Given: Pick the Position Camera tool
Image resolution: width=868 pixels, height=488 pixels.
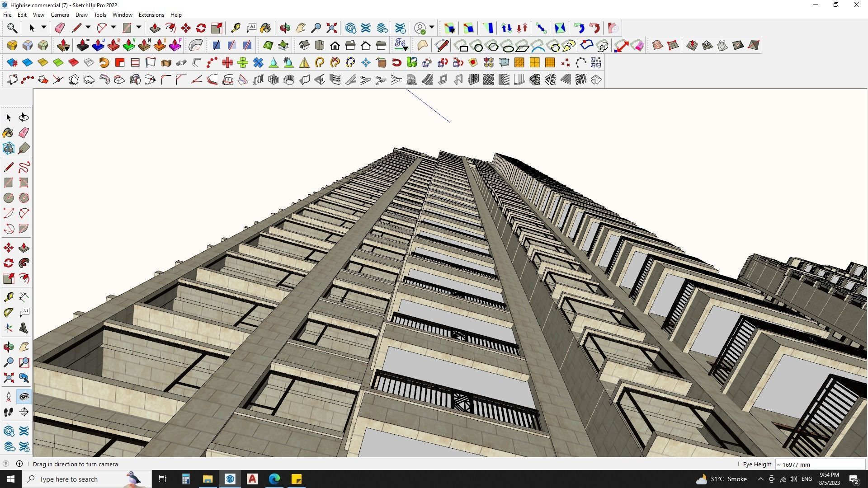Looking at the screenshot, I should (x=9, y=397).
